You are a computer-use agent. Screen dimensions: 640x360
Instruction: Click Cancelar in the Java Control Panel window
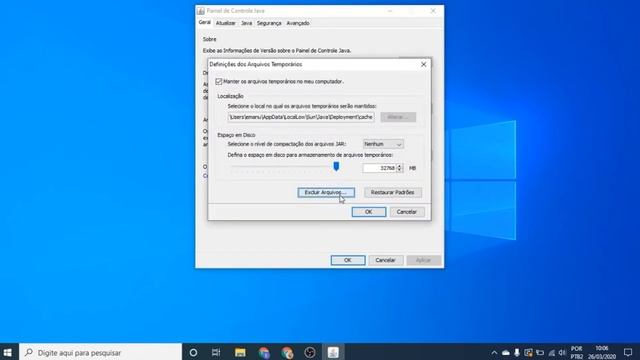click(385, 260)
